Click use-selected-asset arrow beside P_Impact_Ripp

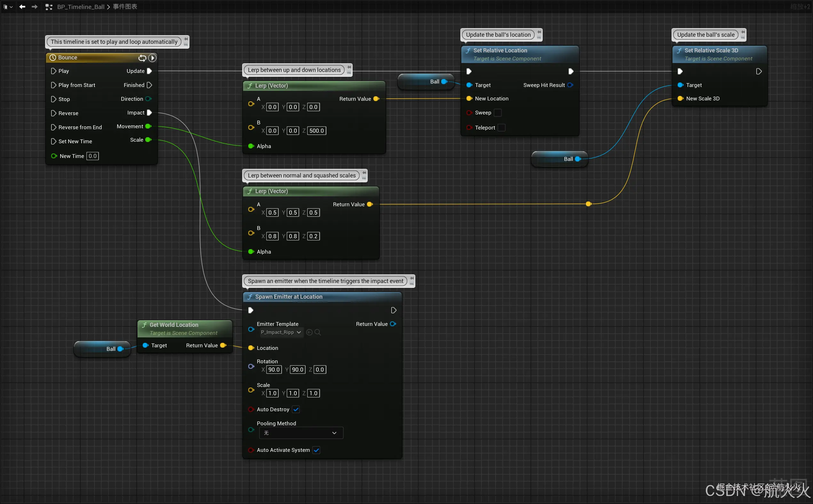(x=309, y=332)
